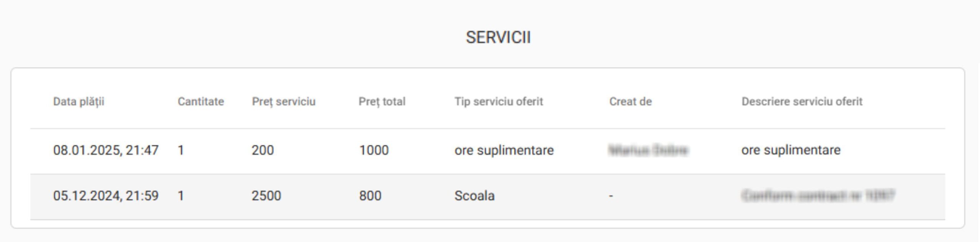Viewport: 980px width, 242px height.
Task: Select Descriere serviciu oferit column header
Action: (x=802, y=101)
